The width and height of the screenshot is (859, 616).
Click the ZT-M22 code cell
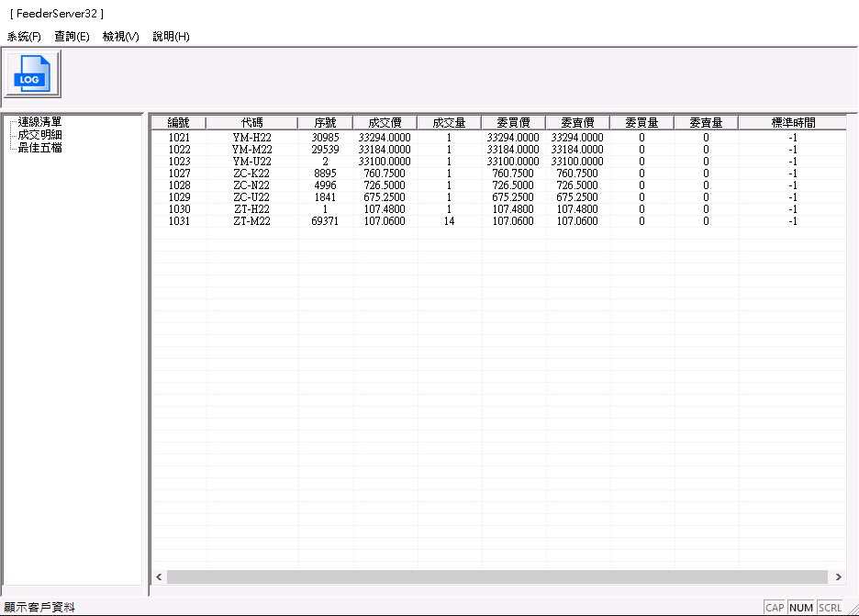click(x=252, y=221)
